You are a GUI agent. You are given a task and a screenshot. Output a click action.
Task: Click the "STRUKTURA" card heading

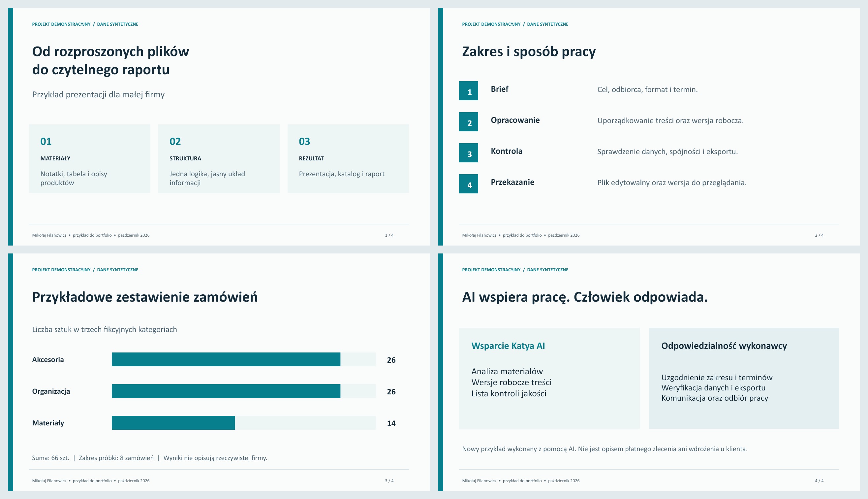185,158
